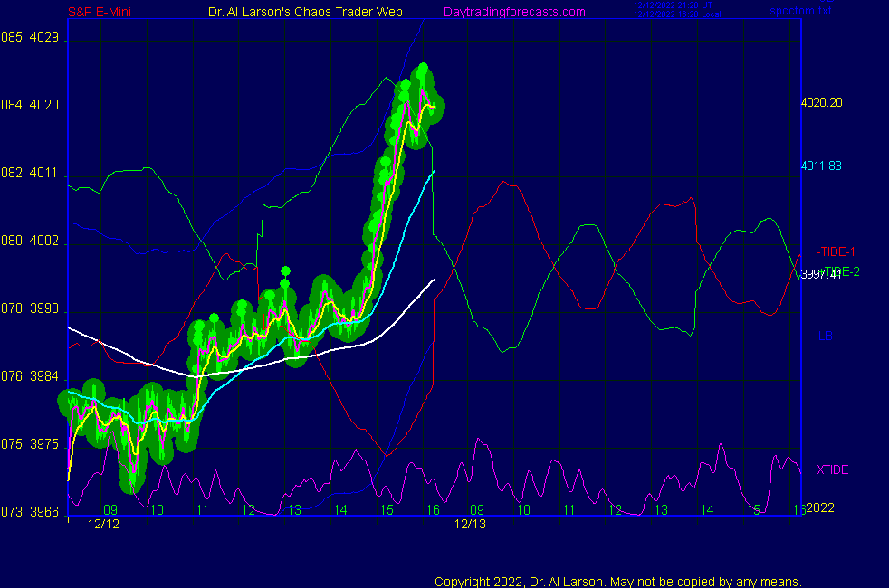Click the copyright notice text

(x=618, y=582)
